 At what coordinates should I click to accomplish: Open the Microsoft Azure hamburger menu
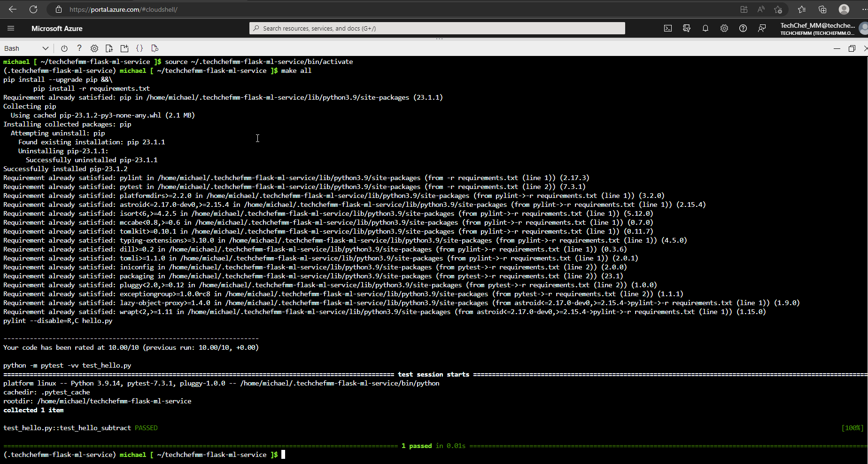[x=10, y=28]
